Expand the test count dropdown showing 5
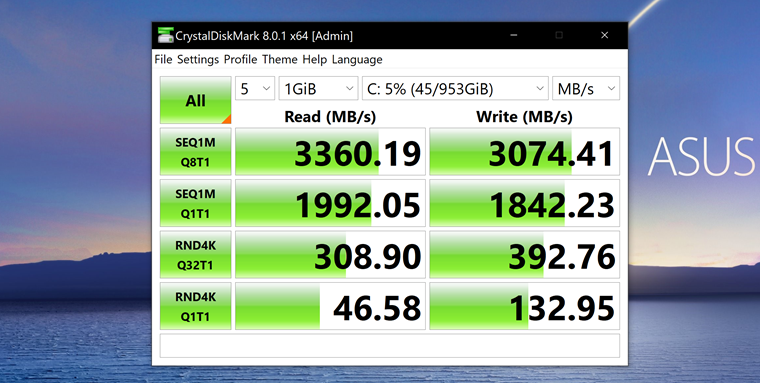This screenshot has width=760, height=383. 255,89
